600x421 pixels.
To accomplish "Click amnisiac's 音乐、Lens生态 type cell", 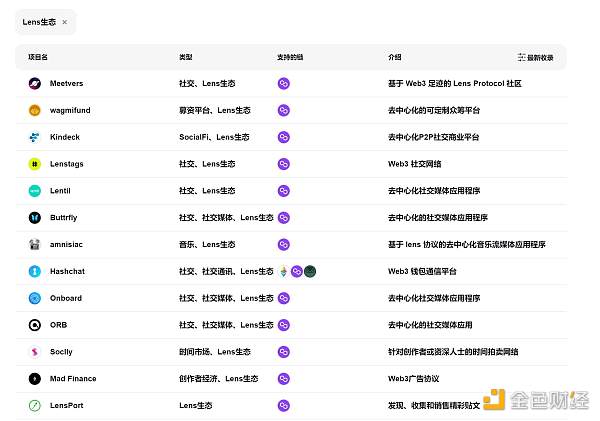I will pos(207,244).
